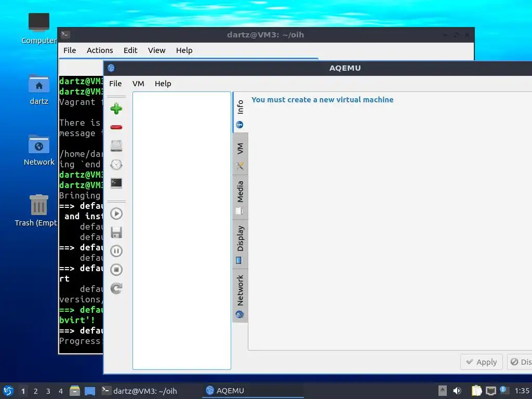Click inside the empty VM list panel
The width and height of the screenshot is (532, 399).
tap(181, 230)
